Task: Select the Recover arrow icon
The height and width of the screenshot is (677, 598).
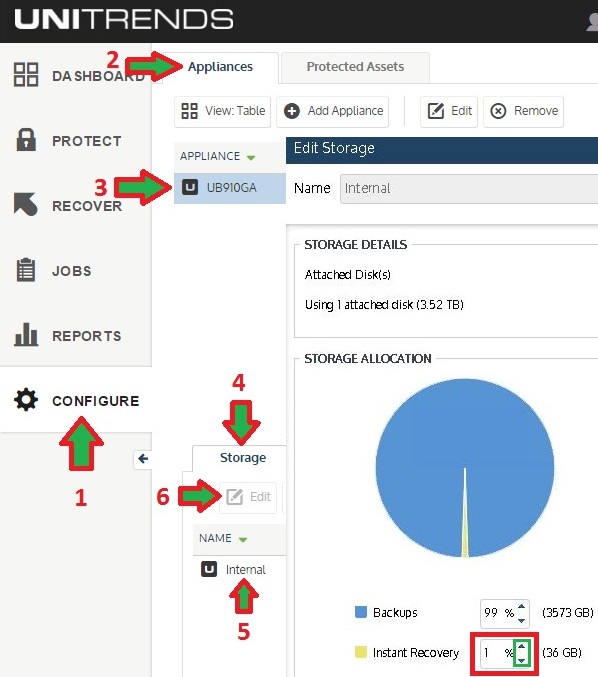Action: tap(25, 204)
